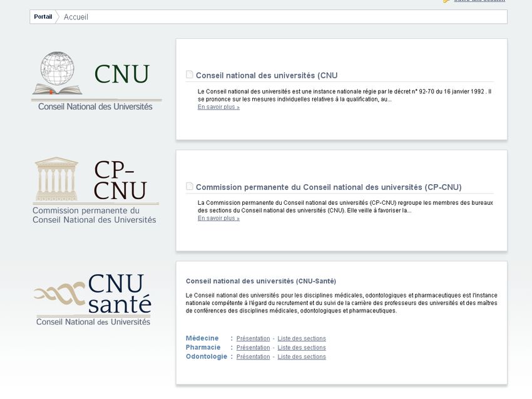Open Liste des sections for Médecine
The image size is (532, 399).
point(302,339)
